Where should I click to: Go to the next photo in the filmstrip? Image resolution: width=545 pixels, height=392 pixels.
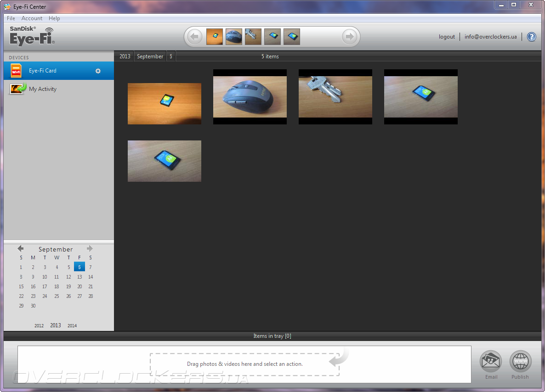(349, 36)
